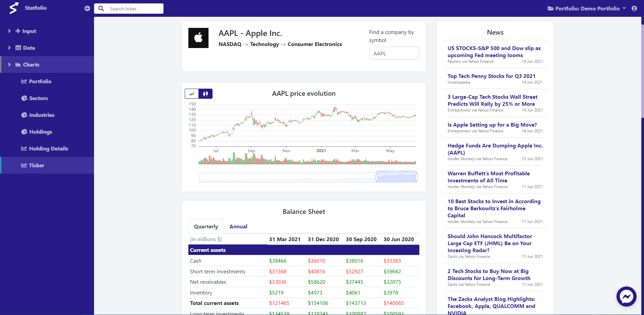
Task: Click the 31 Dec 2020 column header
Action: [323, 239]
